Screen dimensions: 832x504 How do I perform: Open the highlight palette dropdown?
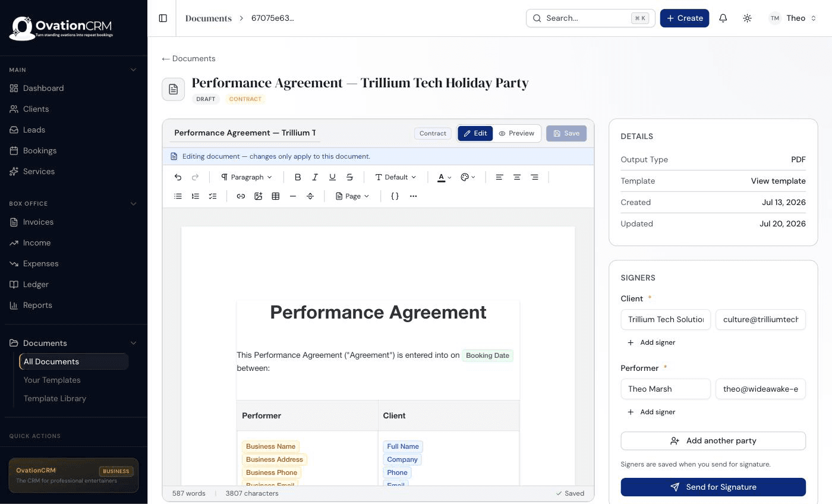click(468, 177)
